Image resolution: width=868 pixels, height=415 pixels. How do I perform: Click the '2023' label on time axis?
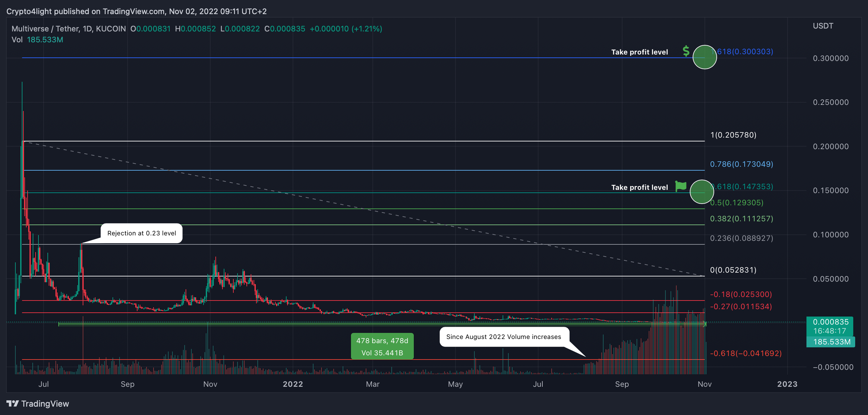787,384
